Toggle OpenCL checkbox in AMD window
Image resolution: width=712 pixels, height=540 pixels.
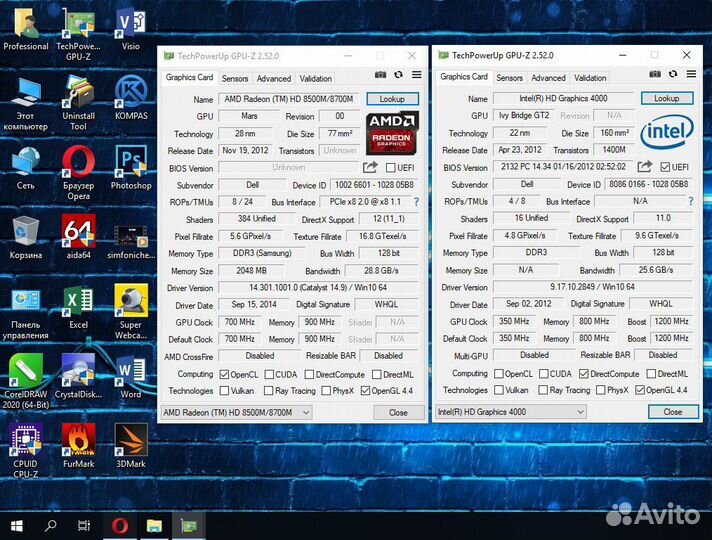[224, 375]
